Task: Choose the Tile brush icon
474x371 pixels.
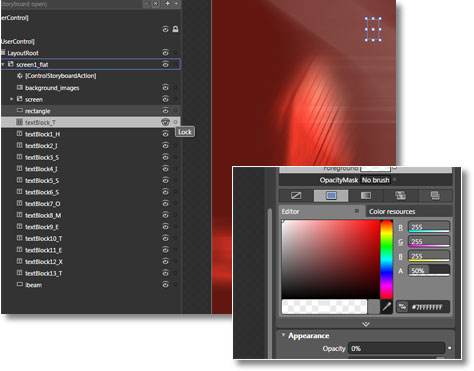Action: coord(400,196)
